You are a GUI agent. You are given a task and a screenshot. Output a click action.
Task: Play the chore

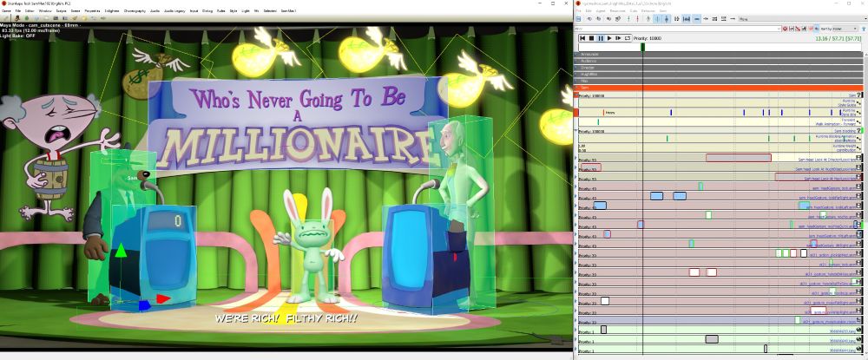609,38
